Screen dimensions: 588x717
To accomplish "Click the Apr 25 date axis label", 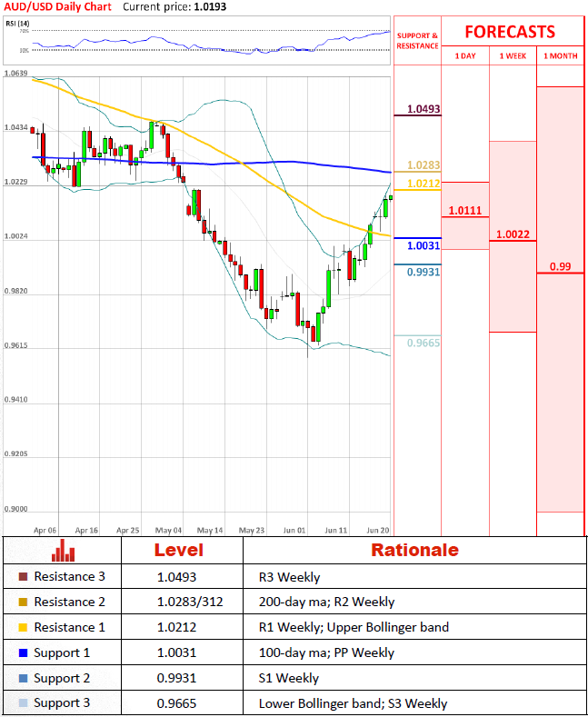I will [x=128, y=531].
